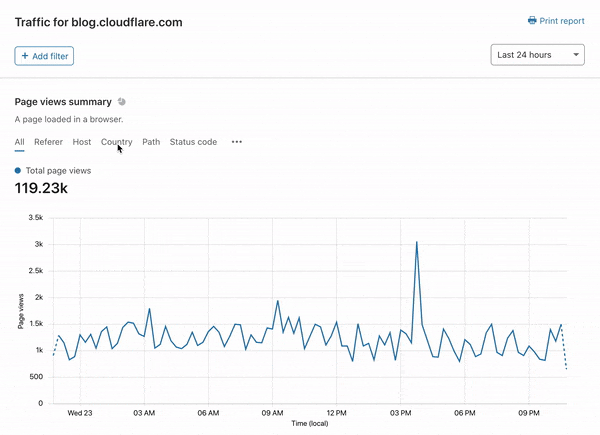Click the pie icon beside Page views summary
Viewport: 600px width, 435px height.
pyautogui.click(x=122, y=102)
